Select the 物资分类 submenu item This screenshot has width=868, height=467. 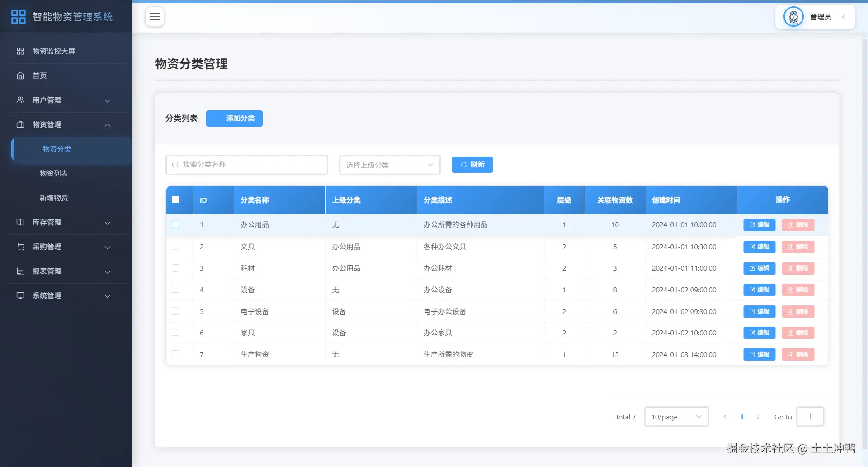tap(71, 149)
